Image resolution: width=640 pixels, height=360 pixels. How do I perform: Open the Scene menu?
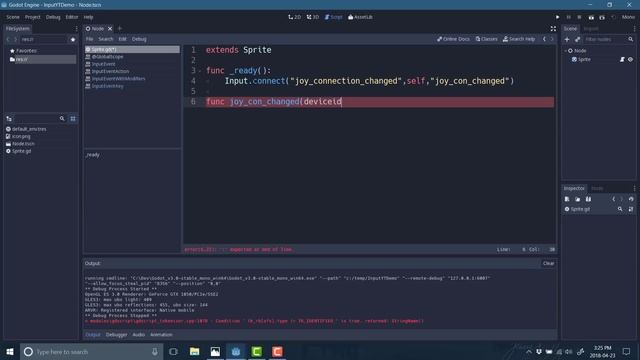[13, 17]
